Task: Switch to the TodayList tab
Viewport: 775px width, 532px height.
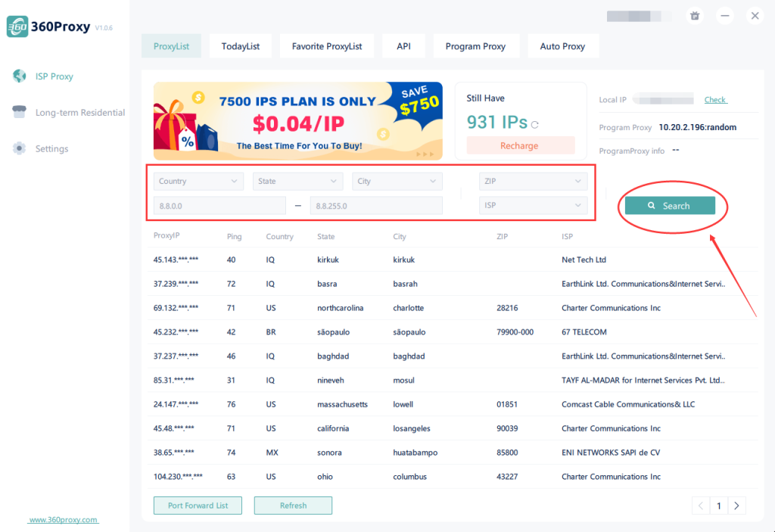Action: pos(240,46)
